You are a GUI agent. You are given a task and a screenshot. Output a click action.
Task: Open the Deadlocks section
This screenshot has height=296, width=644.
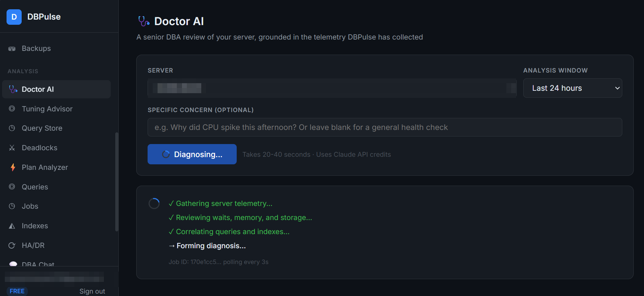pyautogui.click(x=56, y=148)
